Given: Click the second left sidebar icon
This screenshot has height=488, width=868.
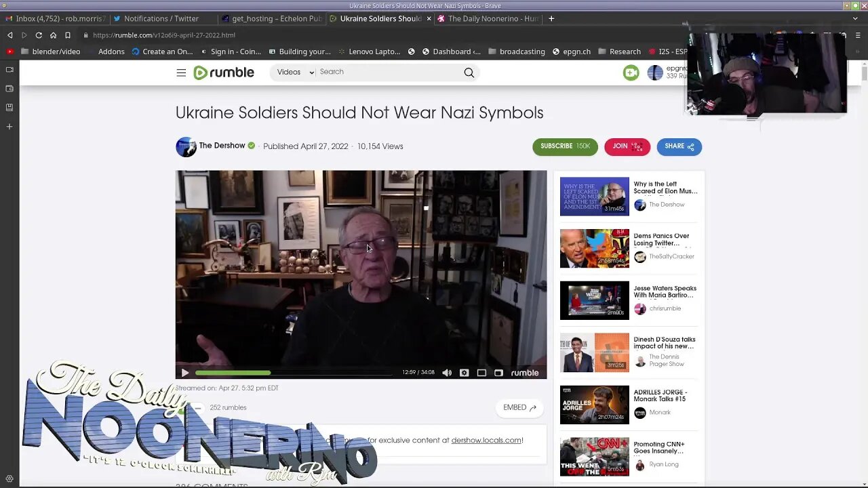Looking at the screenshot, I should pyautogui.click(x=9, y=89).
